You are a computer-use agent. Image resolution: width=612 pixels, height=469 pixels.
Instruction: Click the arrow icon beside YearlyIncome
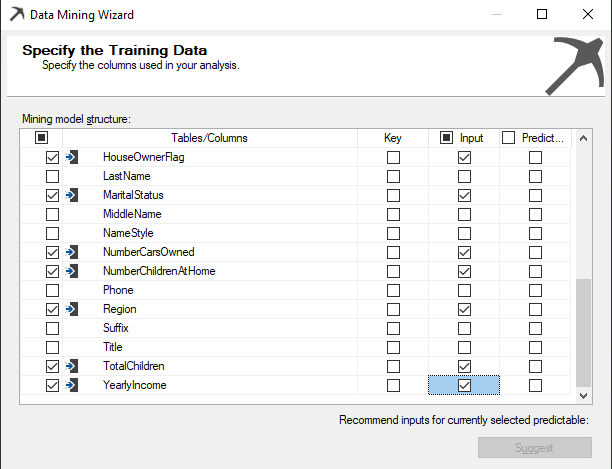click(x=72, y=385)
